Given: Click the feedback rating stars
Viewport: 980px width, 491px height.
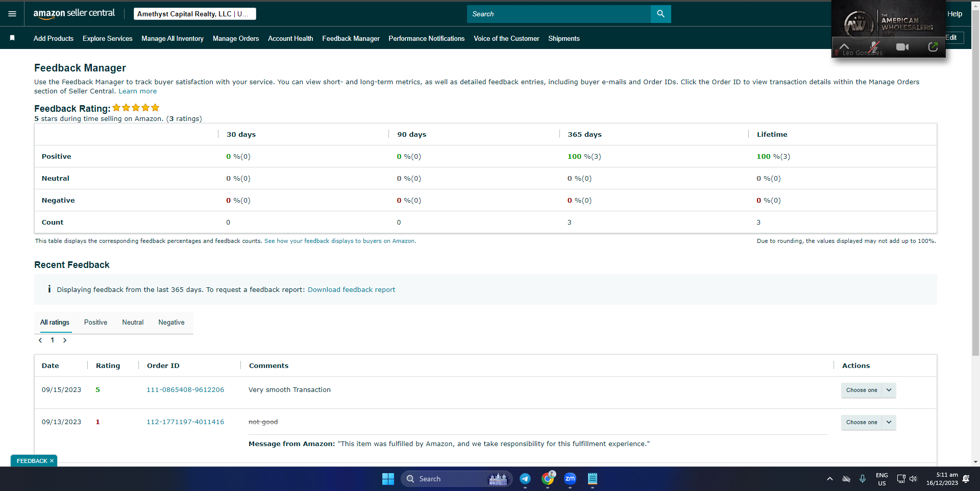Looking at the screenshot, I should coord(136,108).
